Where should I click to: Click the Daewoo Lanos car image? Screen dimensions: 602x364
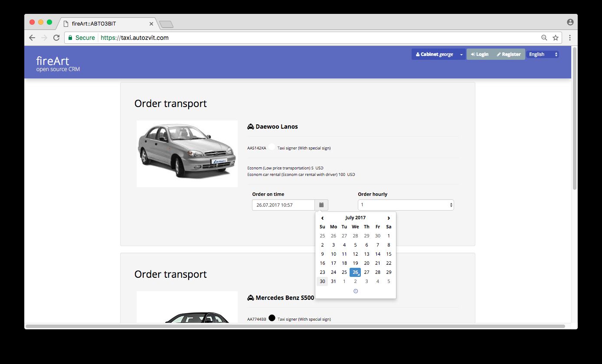(187, 154)
